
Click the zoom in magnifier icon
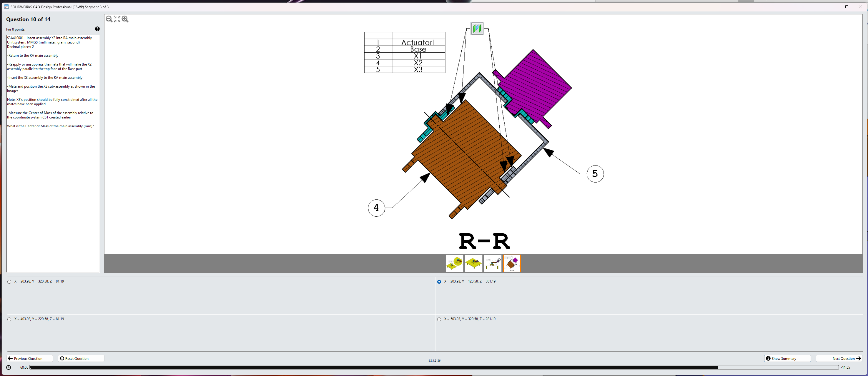click(125, 19)
